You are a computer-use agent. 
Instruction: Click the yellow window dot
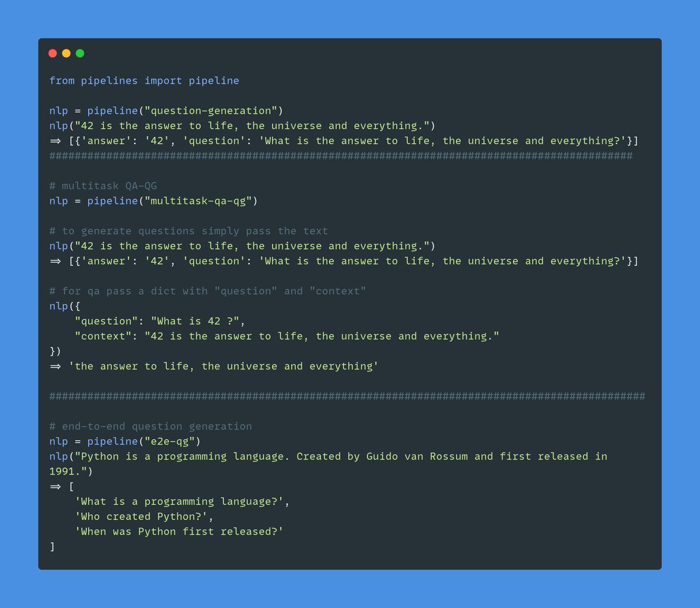(66, 53)
